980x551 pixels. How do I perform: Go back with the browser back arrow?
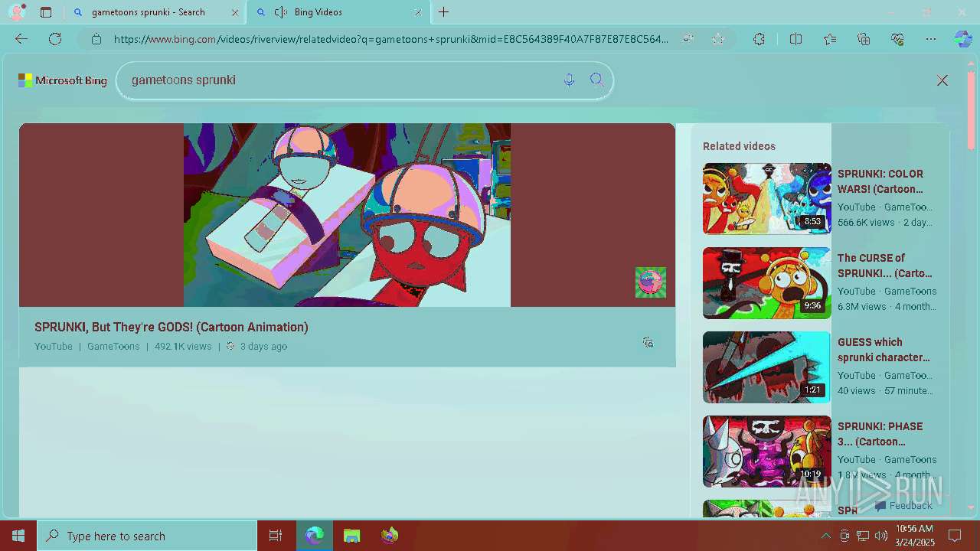point(21,39)
